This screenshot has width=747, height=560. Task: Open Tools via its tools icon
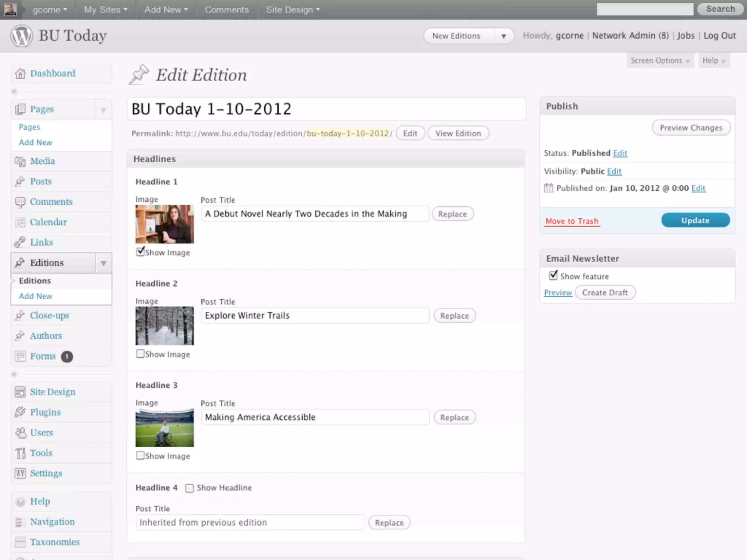click(20, 453)
